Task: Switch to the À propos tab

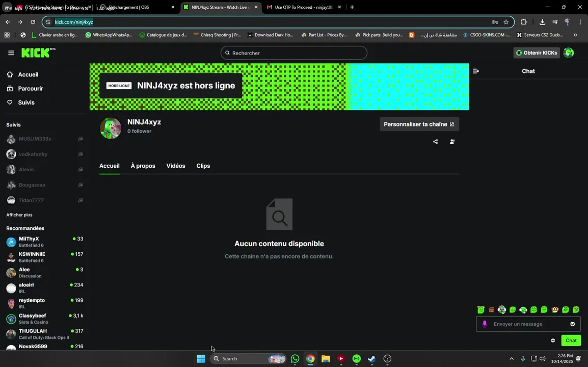Action: point(143,166)
